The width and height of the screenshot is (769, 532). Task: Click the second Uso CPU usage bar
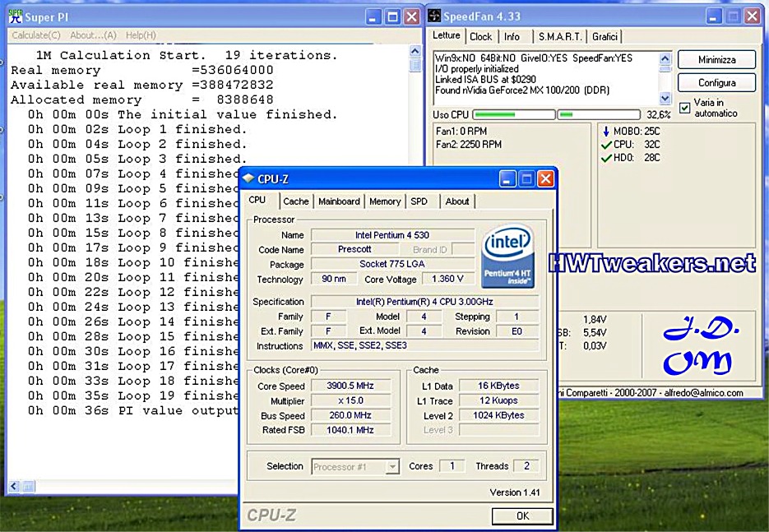coord(599,115)
